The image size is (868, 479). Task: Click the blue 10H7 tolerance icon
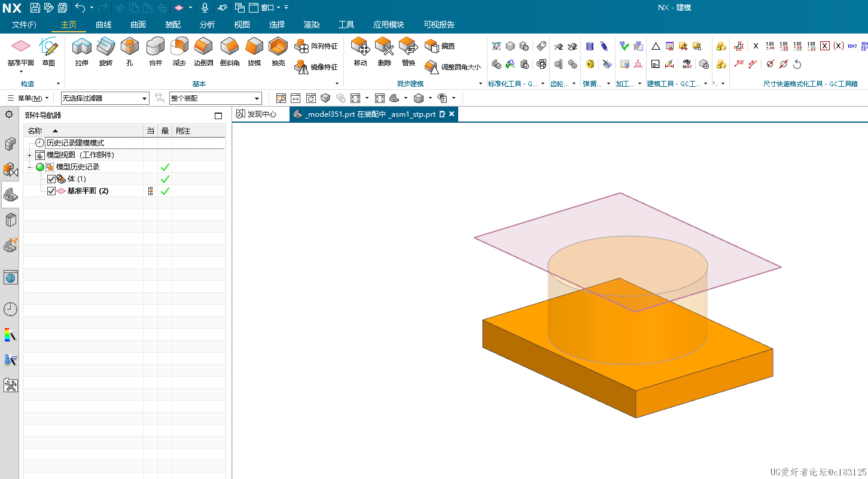click(852, 46)
